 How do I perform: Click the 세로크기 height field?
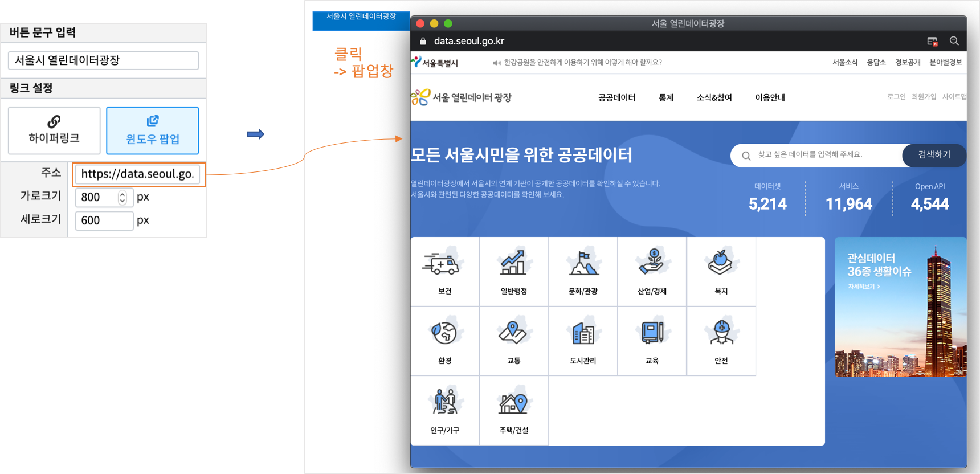point(104,220)
